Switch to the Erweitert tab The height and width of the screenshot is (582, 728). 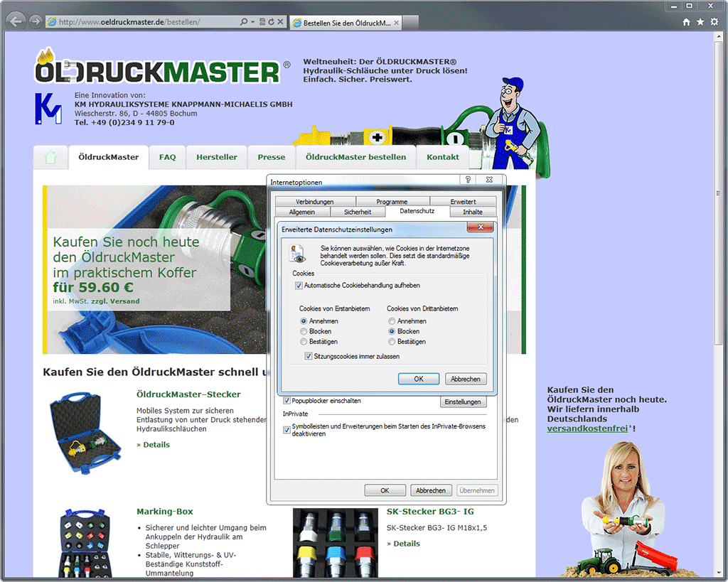click(x=463, y=201)
